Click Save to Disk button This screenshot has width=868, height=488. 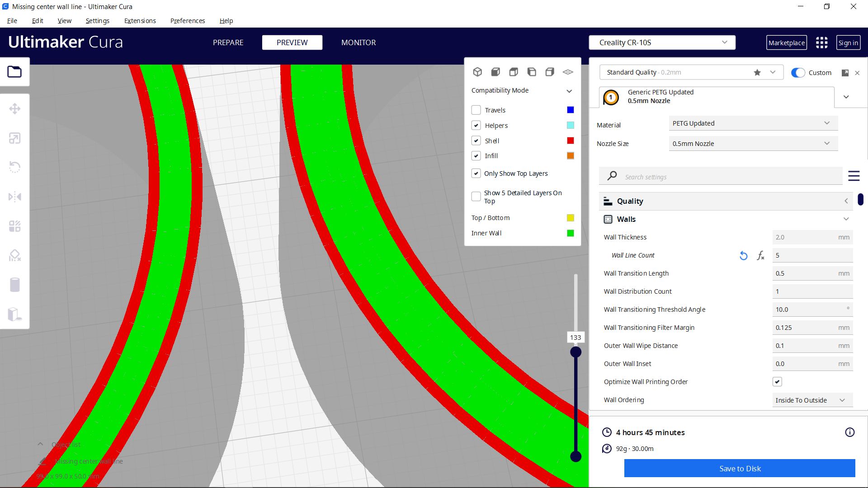tap(739, 469)
